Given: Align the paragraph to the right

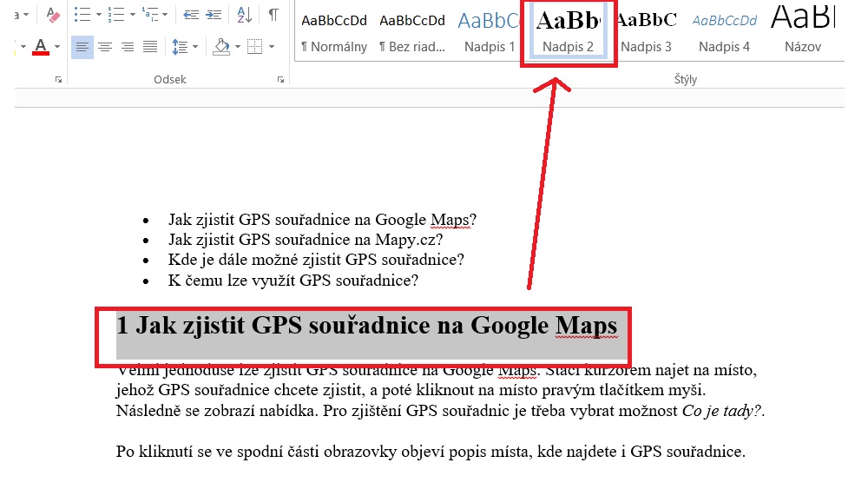Looking at the screenshot, I should pos(128,47).
